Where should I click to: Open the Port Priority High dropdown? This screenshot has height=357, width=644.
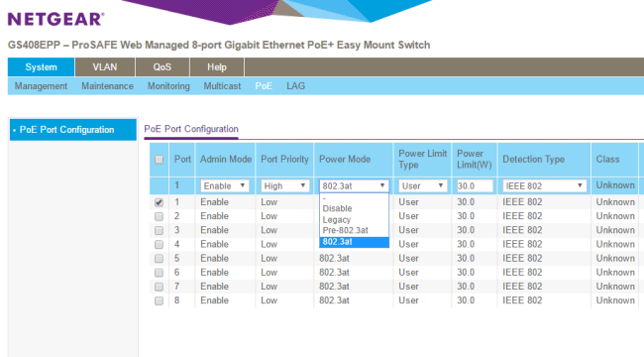[x=285, y=185]
